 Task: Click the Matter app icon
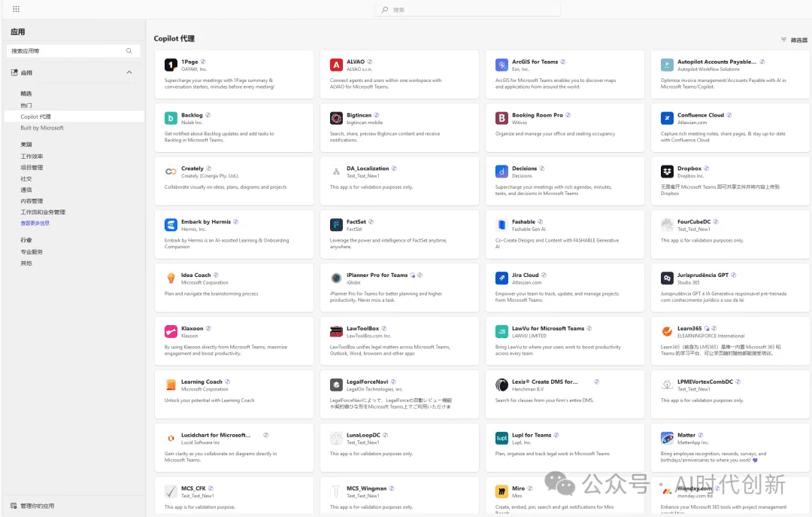click(667, 438)
